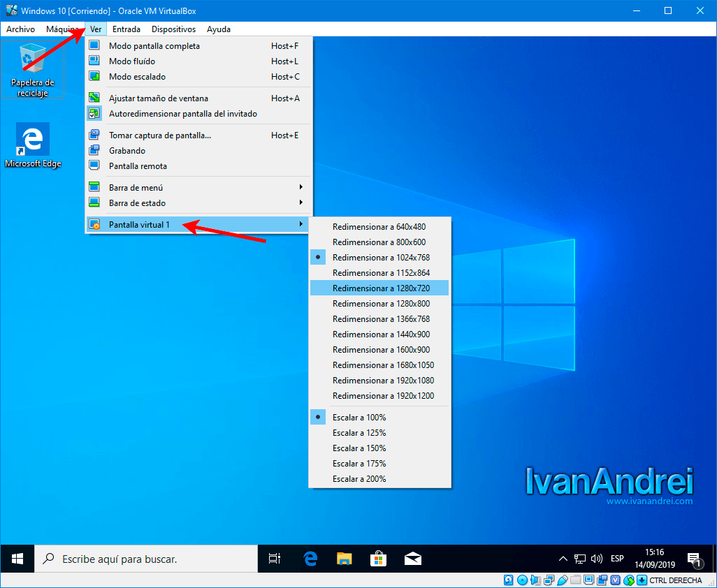Open Edge from the guest taskbar
Screen dimensions: 717x588
coord(310,558)
